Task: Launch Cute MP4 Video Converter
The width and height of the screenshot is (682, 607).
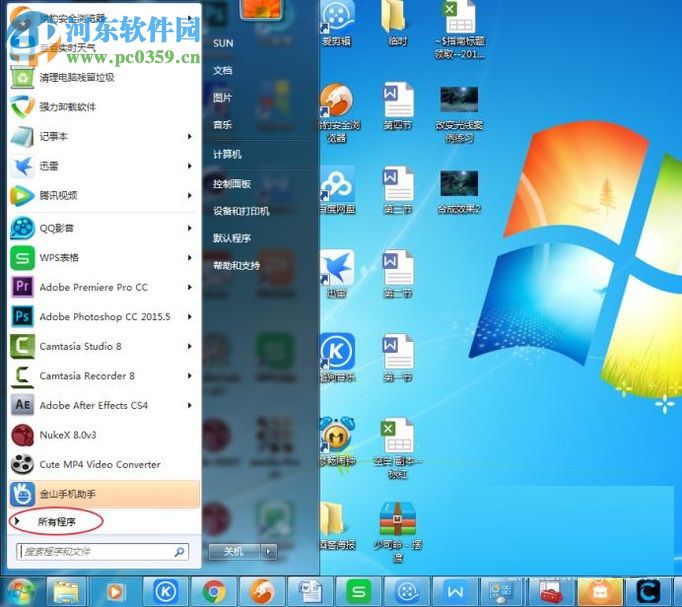Action: click(104, 464)
